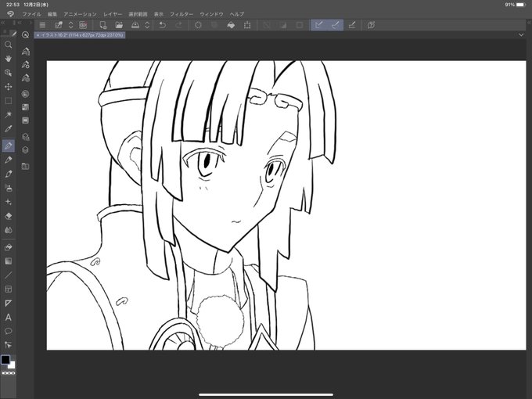532x399 pixels.
Task: Select the Eyedropper tool
Action: 9,128
